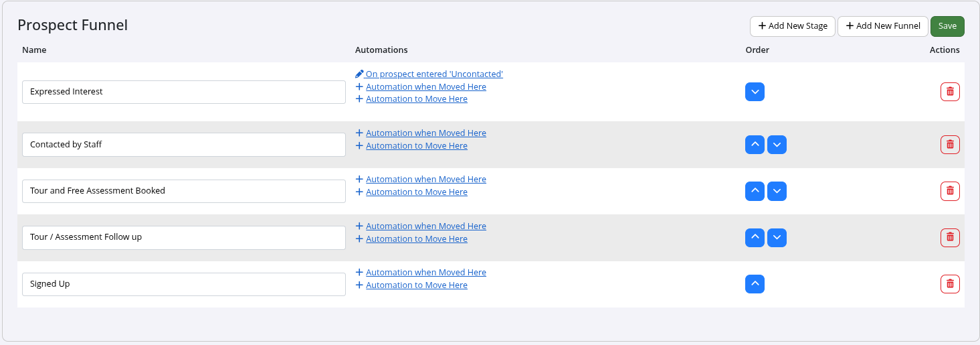980x345 pixels.
Task: Move Contacted by Staff stage down
Action: pos(777,145)
